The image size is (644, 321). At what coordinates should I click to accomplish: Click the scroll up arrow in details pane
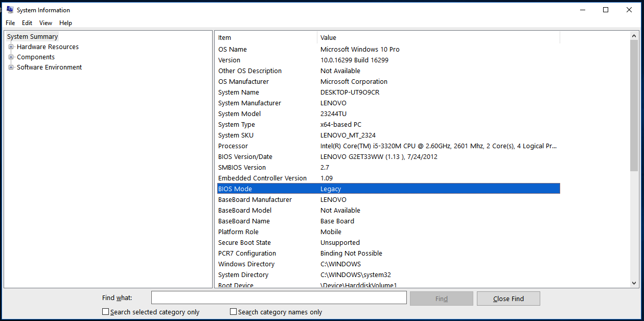click(x=634, y=36)
